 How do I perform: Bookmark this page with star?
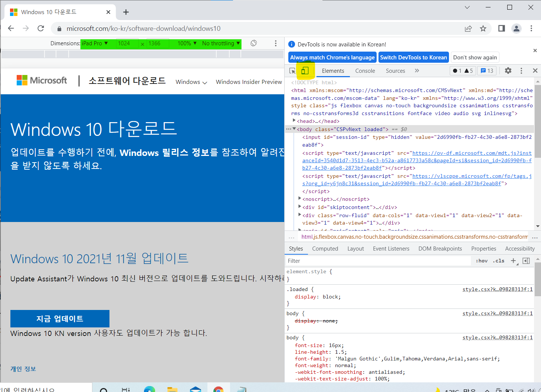coord(483,28)
